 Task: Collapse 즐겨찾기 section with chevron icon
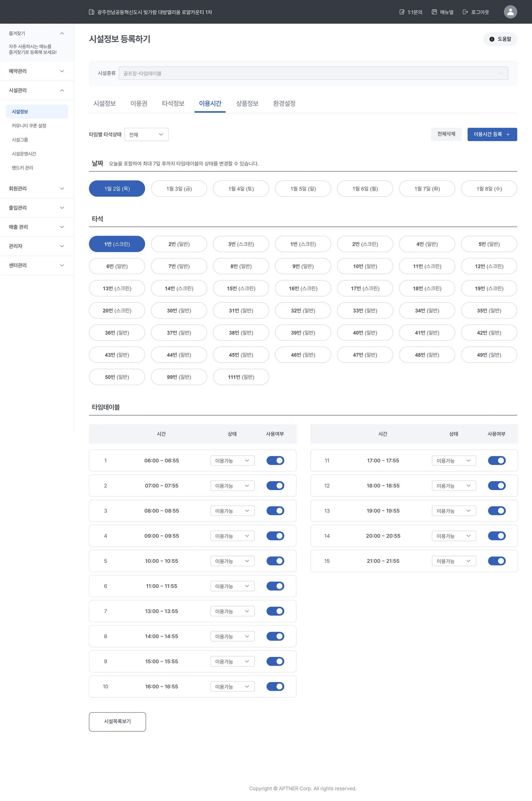pyautogui.click(x=62, y=33)
